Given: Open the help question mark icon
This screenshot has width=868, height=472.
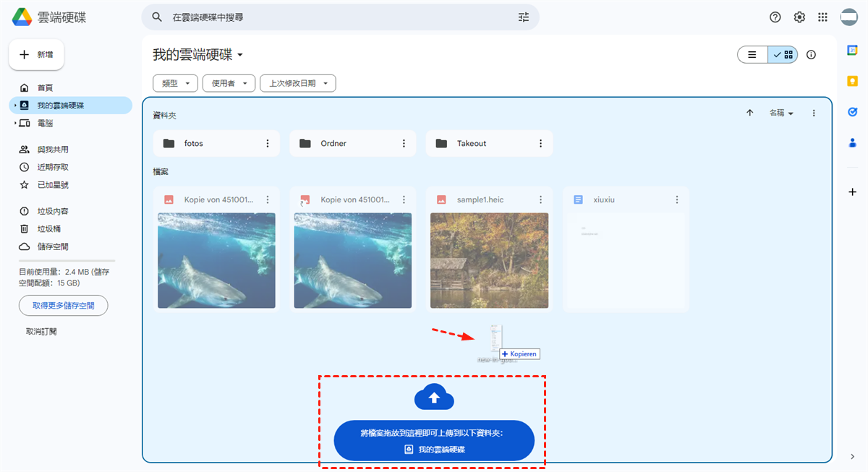Looking at the screenshot, I should coord(775,17).
